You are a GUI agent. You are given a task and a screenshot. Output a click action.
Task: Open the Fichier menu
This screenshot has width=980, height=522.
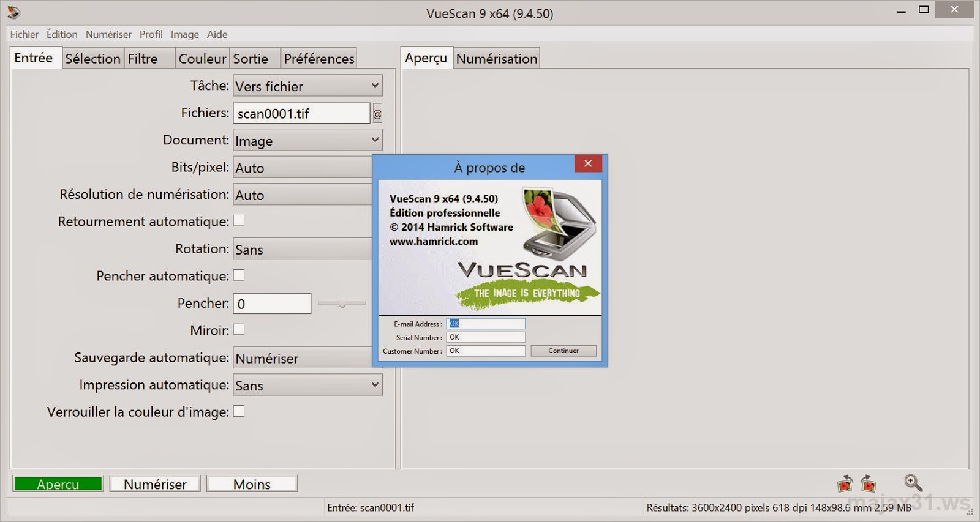click(x=24, y=34)
